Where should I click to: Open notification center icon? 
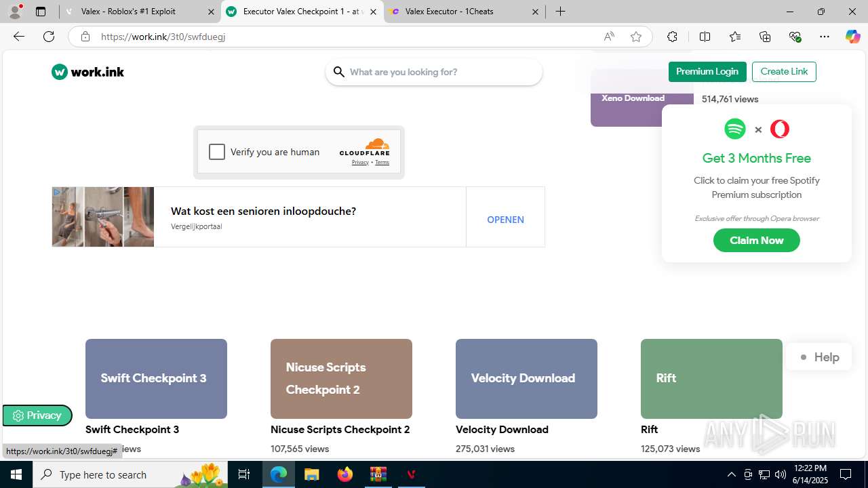pos(846,474)
